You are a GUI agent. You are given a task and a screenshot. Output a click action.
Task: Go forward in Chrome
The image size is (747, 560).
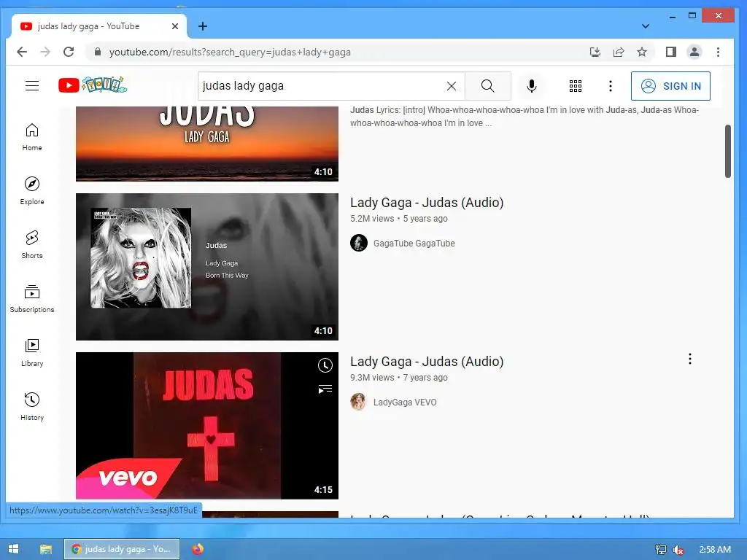45,52
